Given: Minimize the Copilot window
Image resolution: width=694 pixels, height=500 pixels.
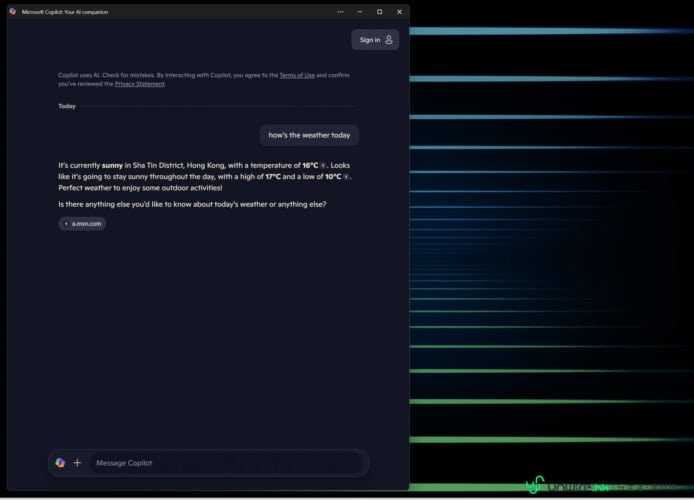Looking at the screenshot, I should click(360, 12).
